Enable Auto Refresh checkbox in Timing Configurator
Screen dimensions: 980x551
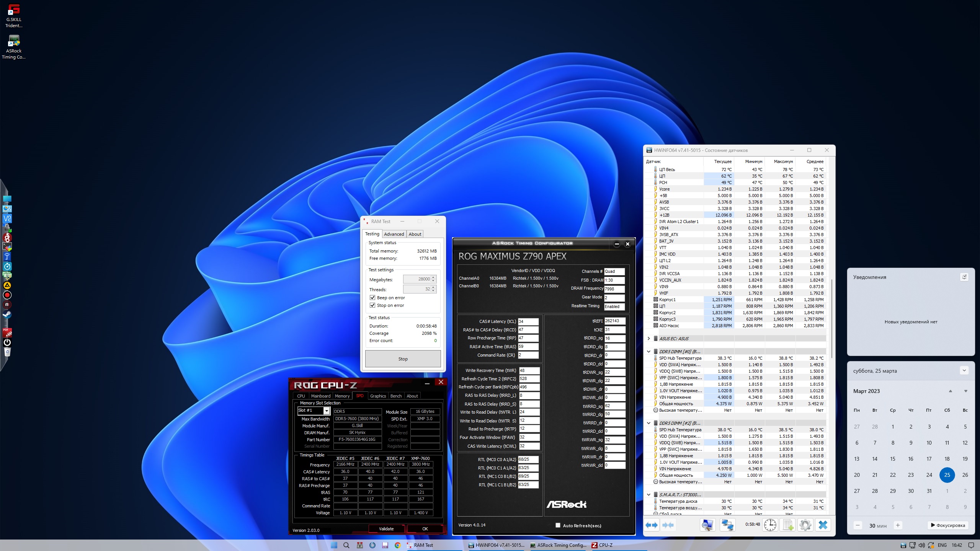(558, 525)
